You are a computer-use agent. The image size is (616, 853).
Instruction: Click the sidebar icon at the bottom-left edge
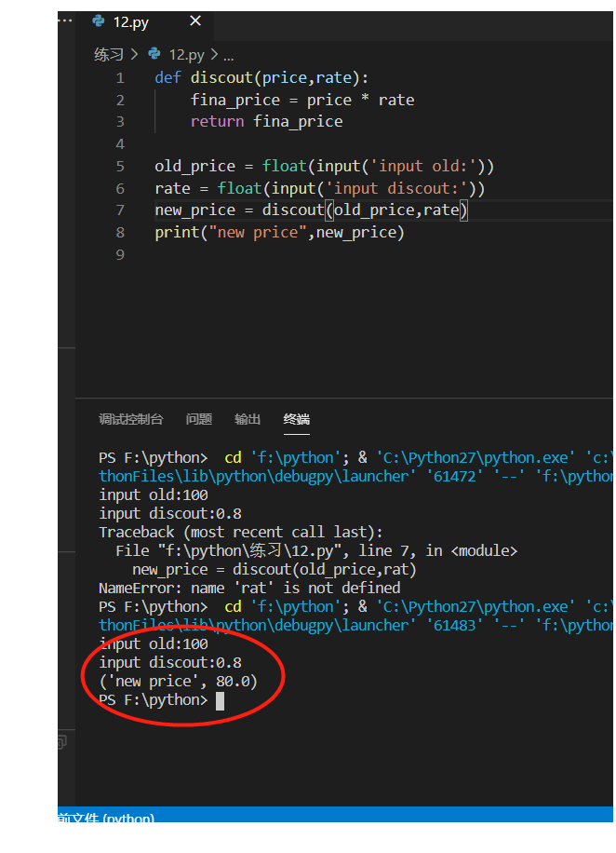coord(62,742)
